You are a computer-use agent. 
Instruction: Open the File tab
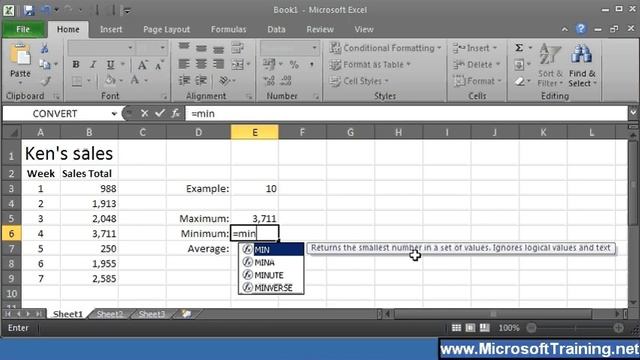pos(23,29)
